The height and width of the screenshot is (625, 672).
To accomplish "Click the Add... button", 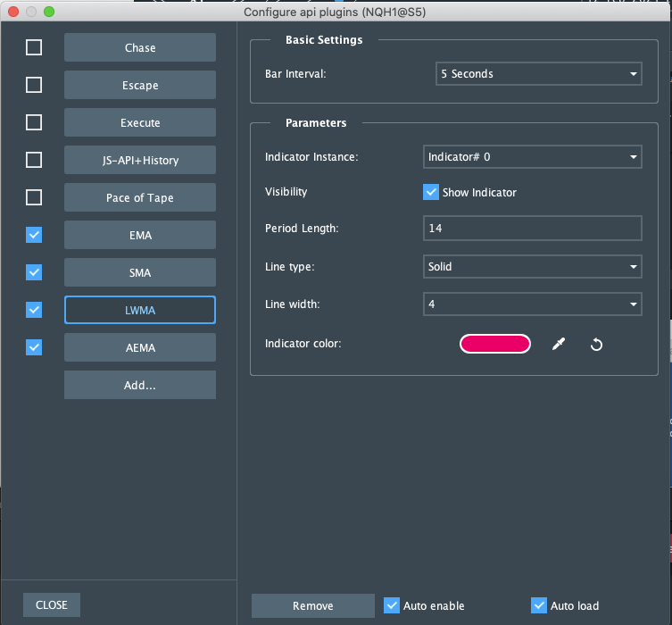I will pyautogui.click(x=140, y=385).
